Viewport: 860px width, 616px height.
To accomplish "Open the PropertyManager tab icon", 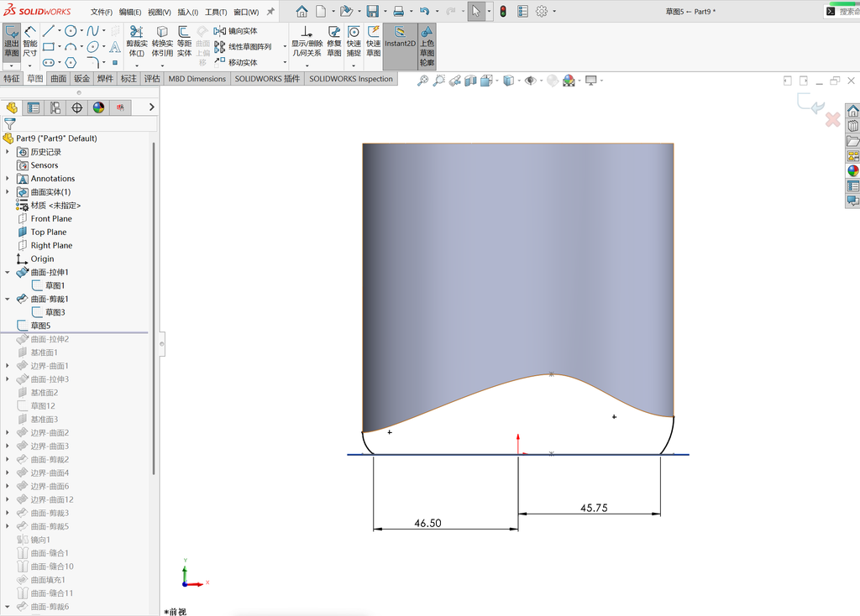I will click(34, 108).
